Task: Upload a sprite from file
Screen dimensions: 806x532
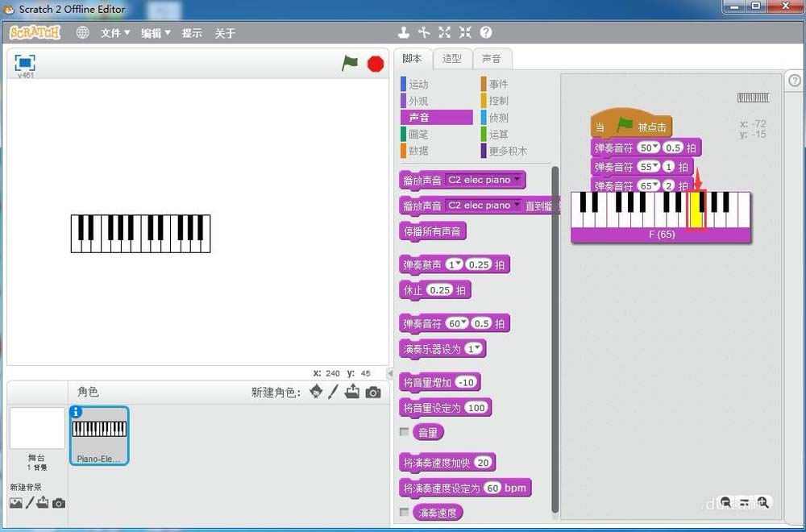Action: (353, 392)
